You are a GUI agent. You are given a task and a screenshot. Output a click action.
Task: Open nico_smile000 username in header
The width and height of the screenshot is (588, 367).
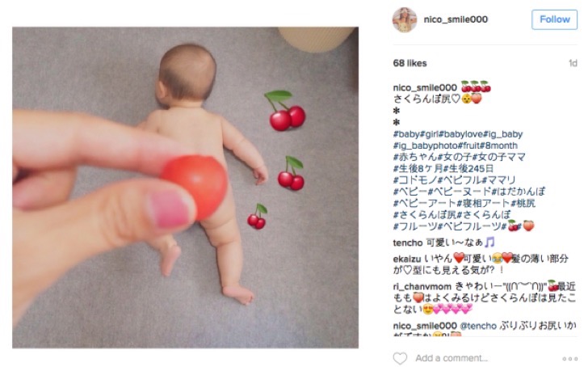pyautogui.click(x=456, y=19)
